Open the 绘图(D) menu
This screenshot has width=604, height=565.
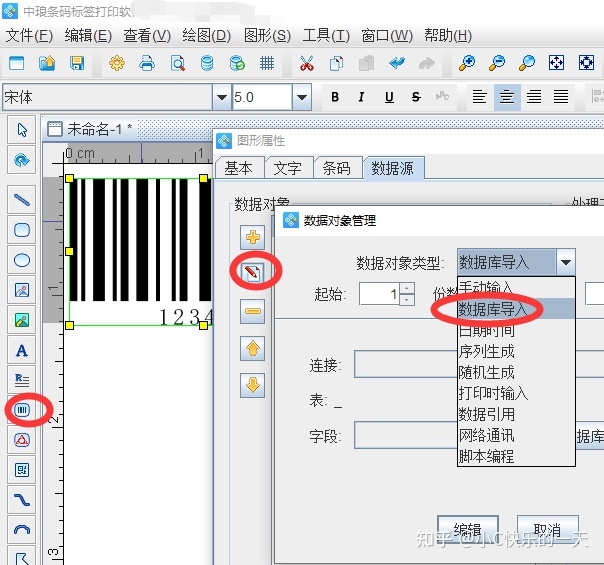(206, 36)
